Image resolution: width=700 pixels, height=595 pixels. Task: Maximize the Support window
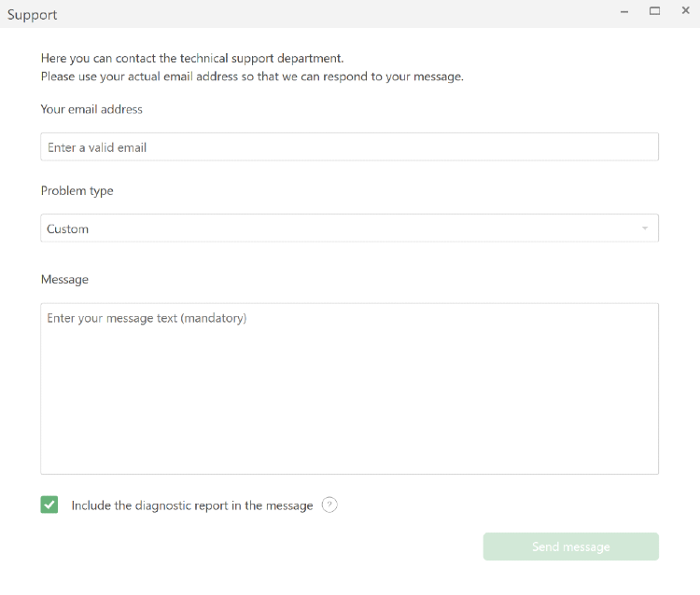[654, 11]
